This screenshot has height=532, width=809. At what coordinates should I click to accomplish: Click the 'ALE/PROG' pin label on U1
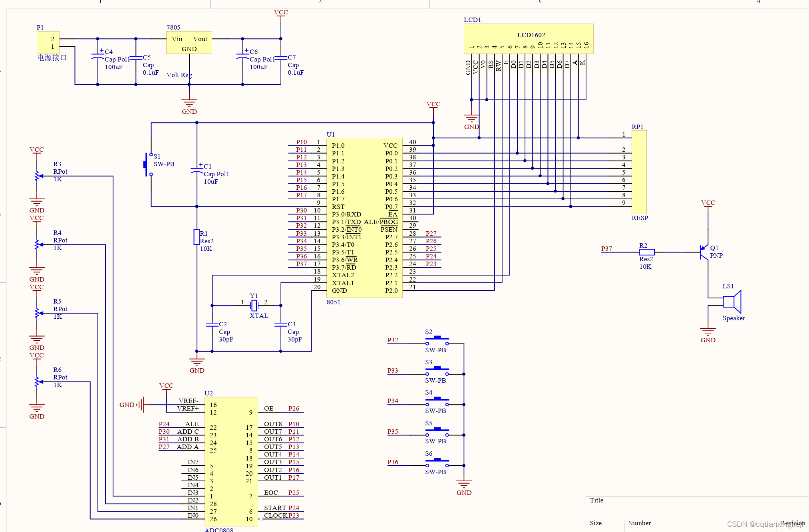coord(381,222)
